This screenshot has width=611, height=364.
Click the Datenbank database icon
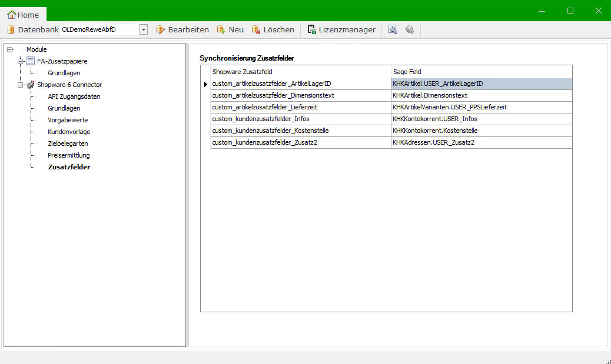click(x=11, y=29)
